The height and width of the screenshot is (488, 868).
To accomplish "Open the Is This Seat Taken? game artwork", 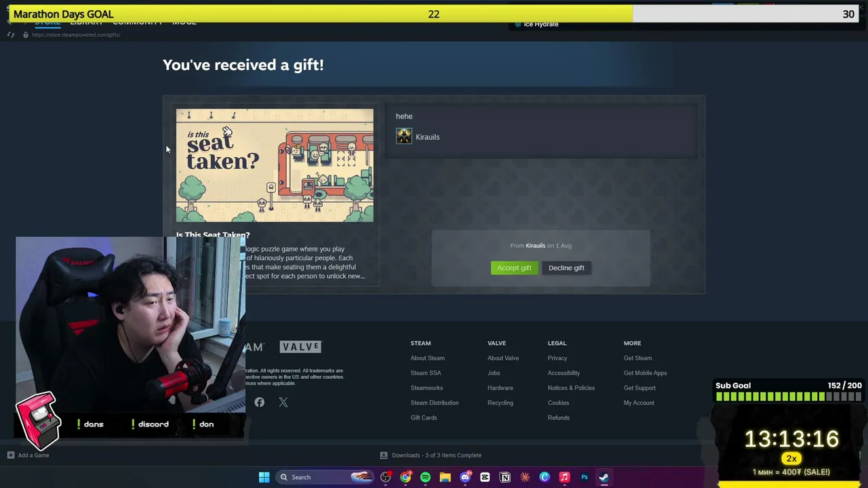I will tap(275, 165).
